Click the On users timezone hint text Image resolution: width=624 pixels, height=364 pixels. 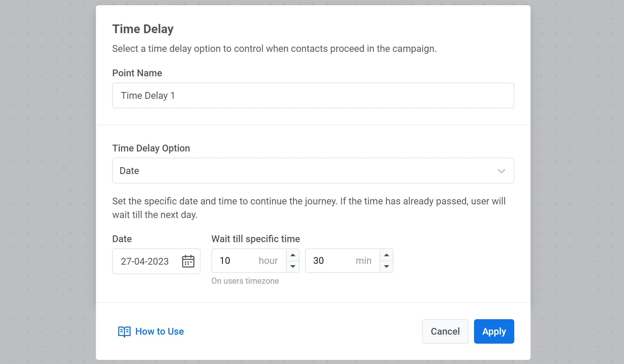(x=245, y=281)
